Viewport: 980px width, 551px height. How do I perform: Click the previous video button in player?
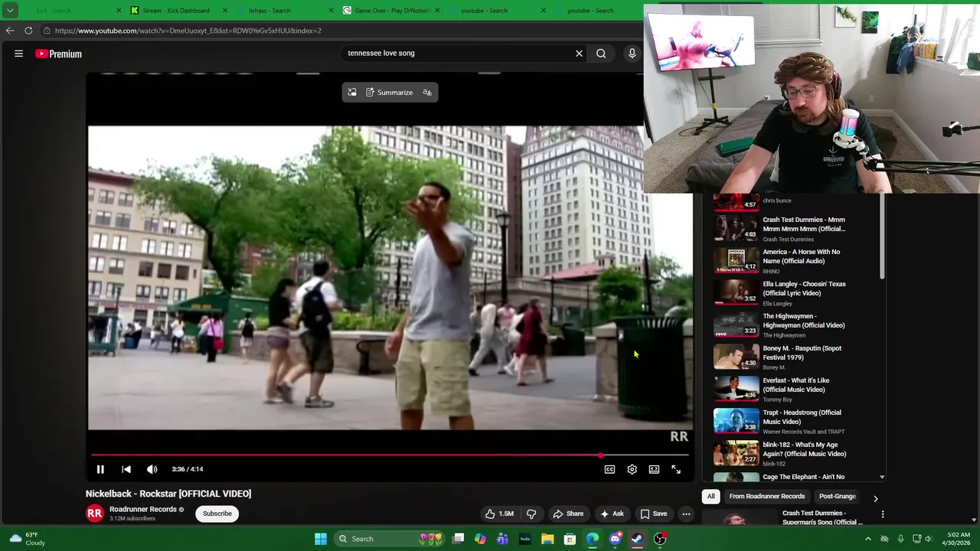coord(126,469)
